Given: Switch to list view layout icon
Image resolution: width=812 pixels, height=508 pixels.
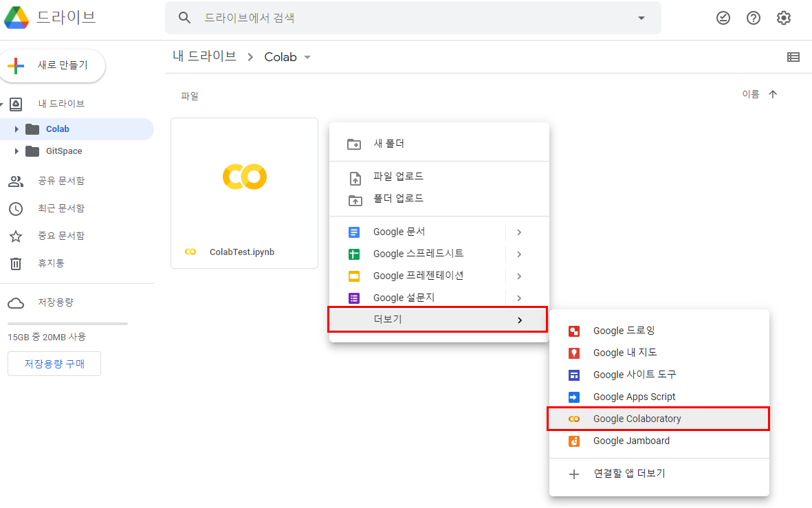Looking at the screenshot, I should click(793, 57).
